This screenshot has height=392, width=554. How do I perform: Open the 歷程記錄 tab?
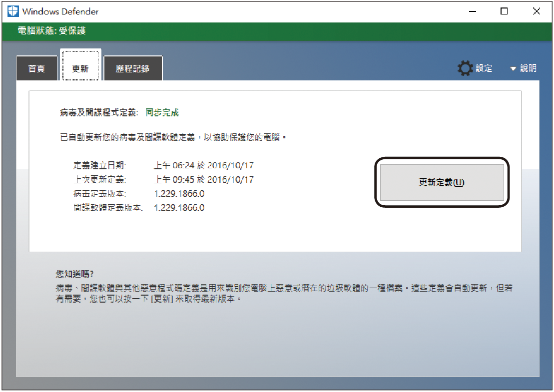click(133, 68)
